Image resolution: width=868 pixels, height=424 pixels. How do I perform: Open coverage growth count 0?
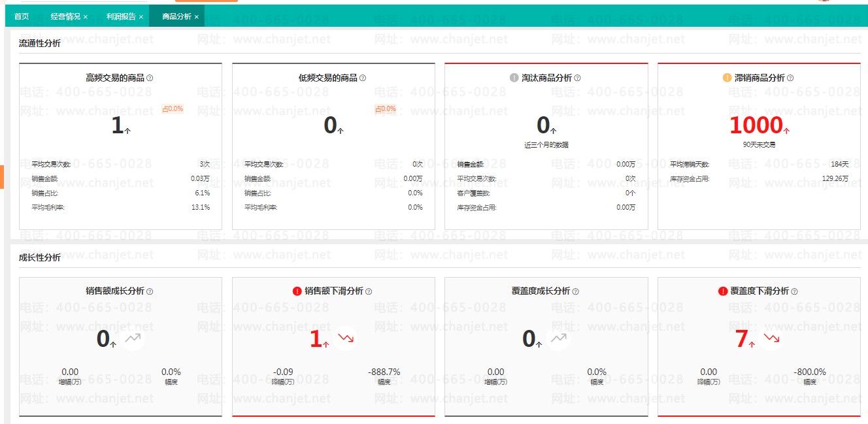[x=529, y=339]
